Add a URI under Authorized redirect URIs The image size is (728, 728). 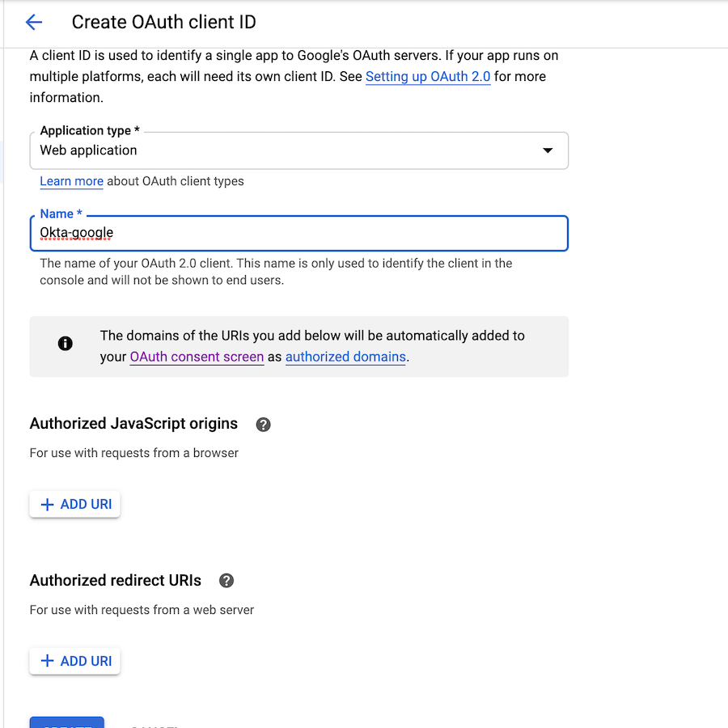pyautogui.click(x=74, y=660)
